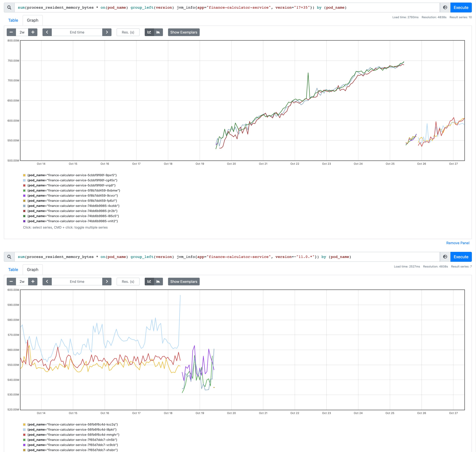Decrease time range in top panel

(x=11, y=32)
